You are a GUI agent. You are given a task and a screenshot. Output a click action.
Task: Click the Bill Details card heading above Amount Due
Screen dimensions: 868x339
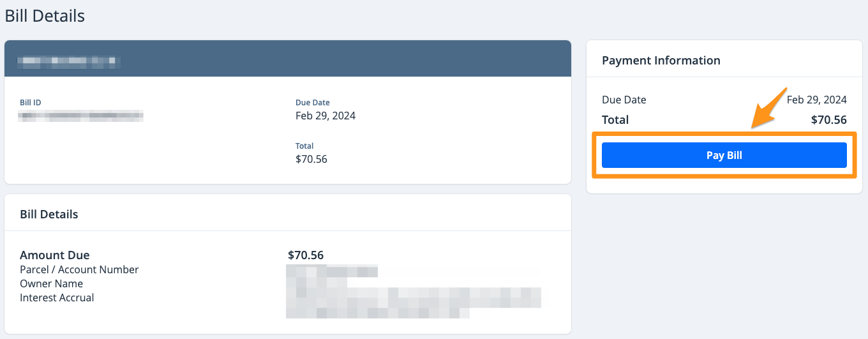coord(49,215)
